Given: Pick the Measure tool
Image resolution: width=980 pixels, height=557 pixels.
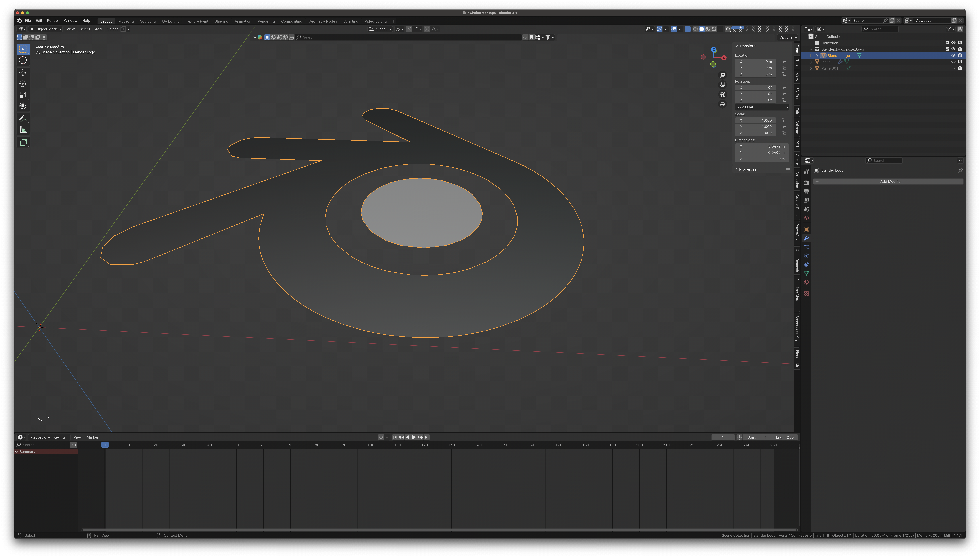Looking at the screenshot, I should pyautogui.click(x=23, y=130).
